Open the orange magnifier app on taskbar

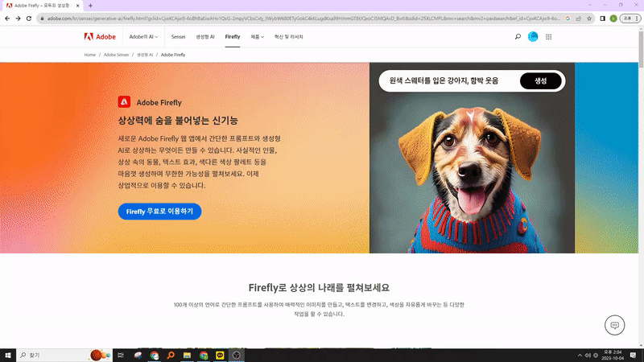171,355
